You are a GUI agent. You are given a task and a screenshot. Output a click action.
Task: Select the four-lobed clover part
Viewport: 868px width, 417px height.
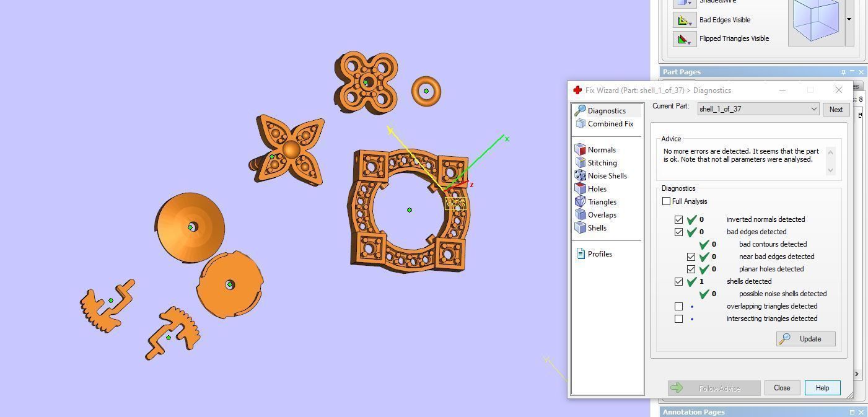coord(366,83)
